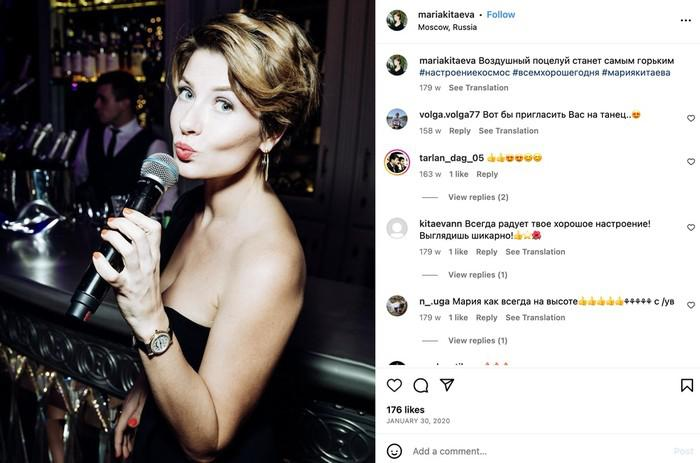
Task: Save the post with the bookmark icon
Action: [x=687, y=385]
